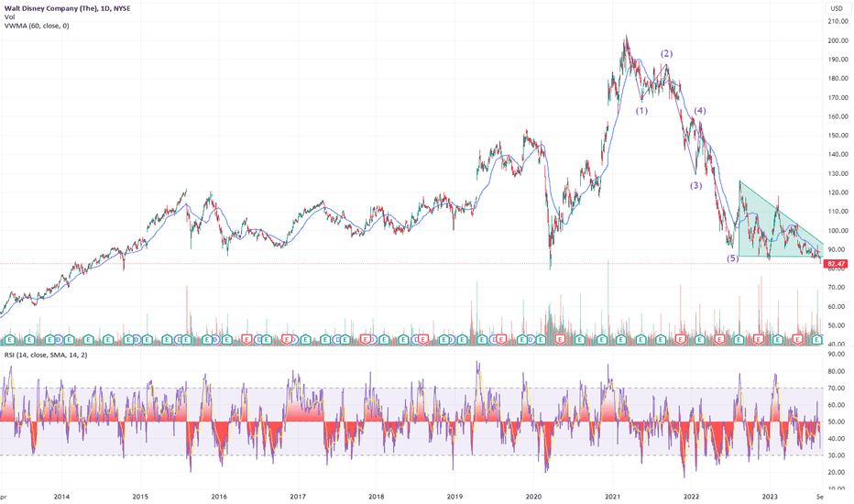Screen dimensions: 854x504
Task: Click the RSI 50.00 scale label
Action: [x=836, y=422]
